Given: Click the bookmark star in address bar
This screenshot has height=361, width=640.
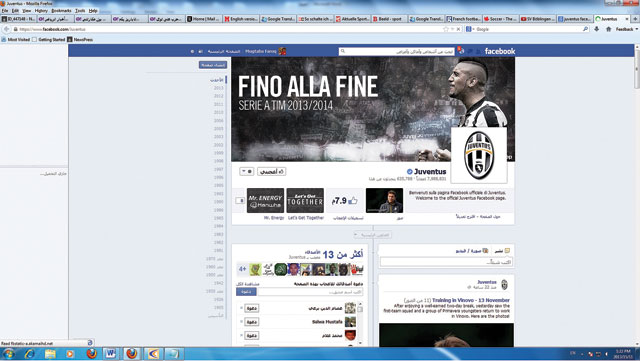Looking at the screenshot, I should pyautogui.click(x=446, y=29).
